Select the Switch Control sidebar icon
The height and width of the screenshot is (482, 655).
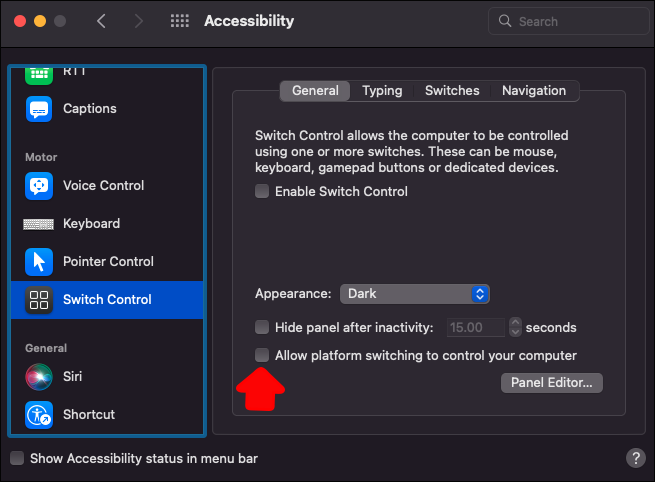39,300
